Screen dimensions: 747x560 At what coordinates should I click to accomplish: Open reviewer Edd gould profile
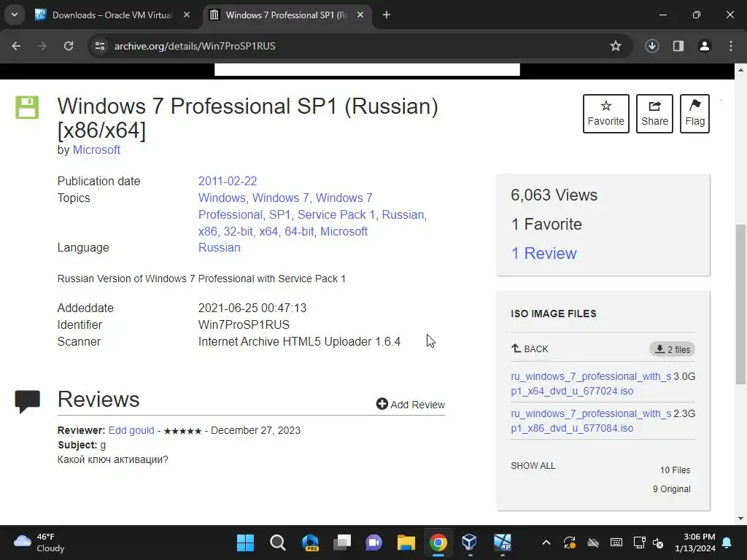coord(131,430)
